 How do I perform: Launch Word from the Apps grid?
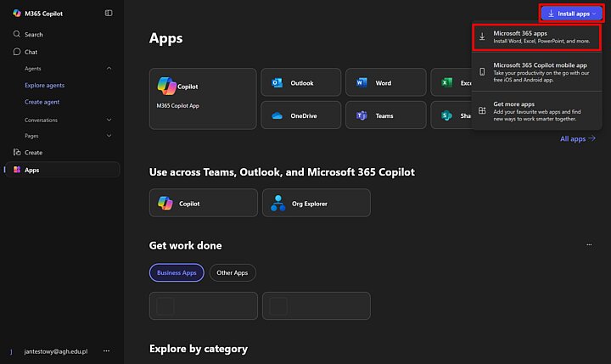click(386, 82)
